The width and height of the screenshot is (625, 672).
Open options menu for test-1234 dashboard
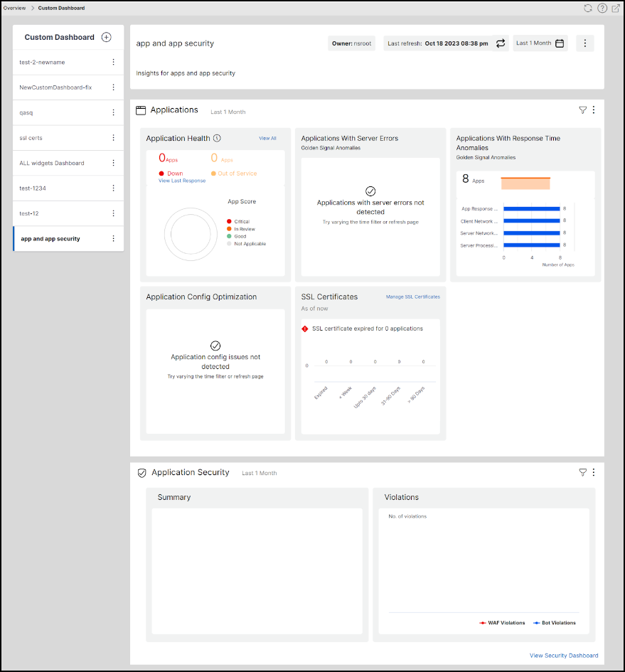pos(113,188)
